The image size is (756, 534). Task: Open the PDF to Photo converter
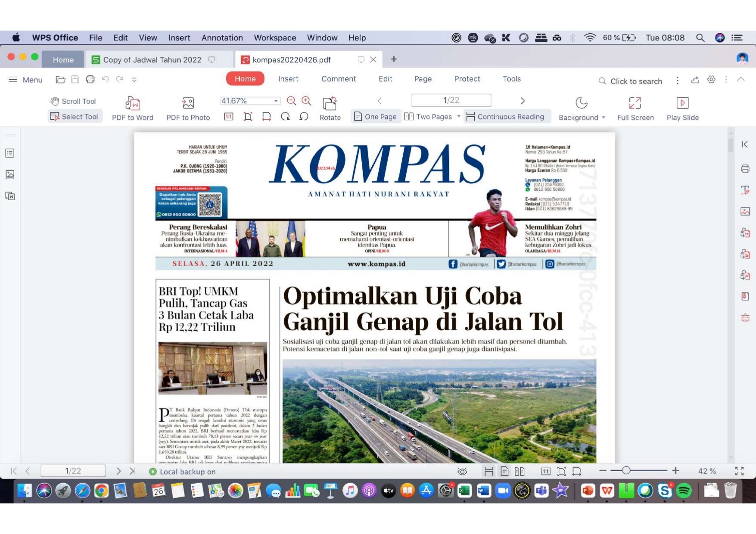click(188, 109)
